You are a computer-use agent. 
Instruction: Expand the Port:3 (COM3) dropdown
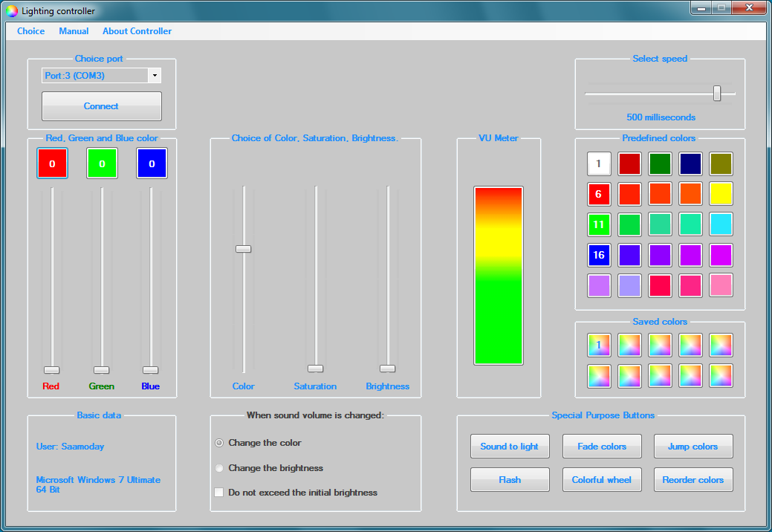point(155,75)
